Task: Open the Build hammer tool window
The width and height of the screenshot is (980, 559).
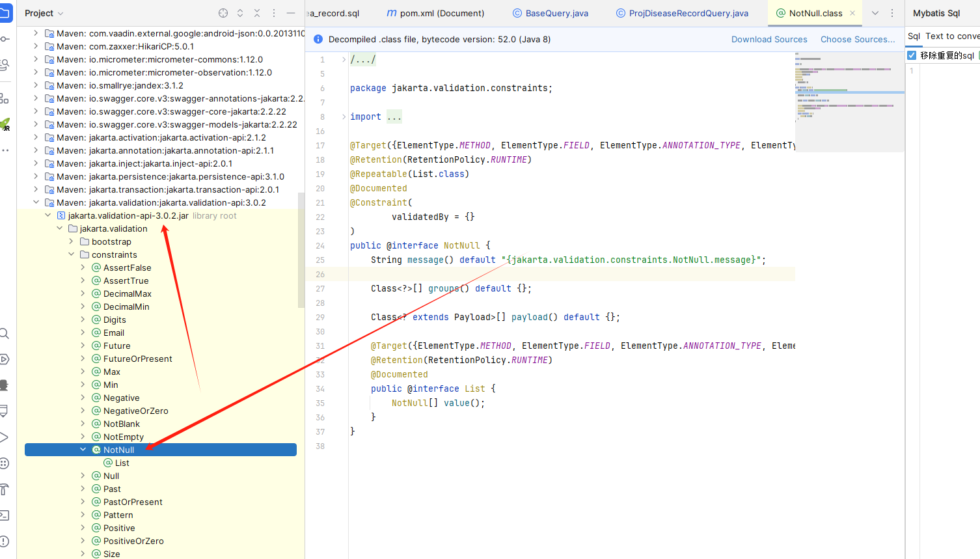Action: pyautogui.click(x=5, y=489)
